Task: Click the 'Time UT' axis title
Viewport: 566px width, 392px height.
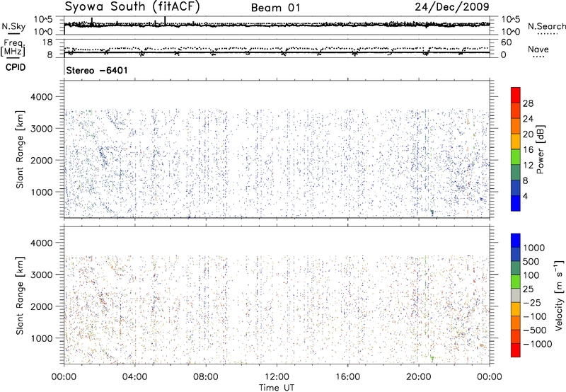Action: tap(277, 387)
